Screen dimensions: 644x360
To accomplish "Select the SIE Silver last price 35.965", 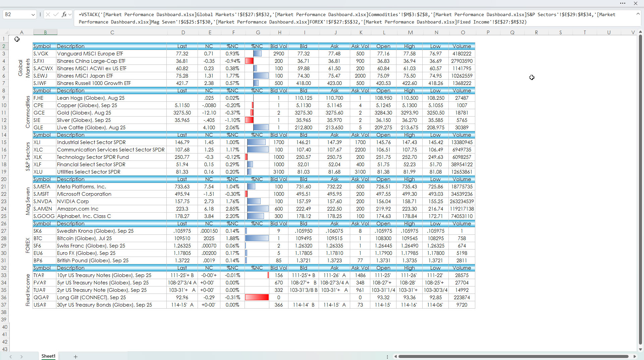I will click(182, 120).
